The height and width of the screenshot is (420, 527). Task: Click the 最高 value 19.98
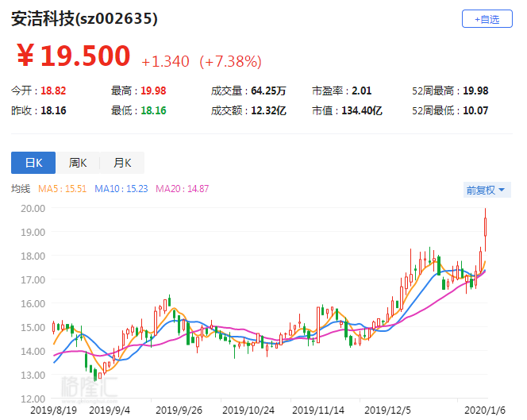(153, 91)
